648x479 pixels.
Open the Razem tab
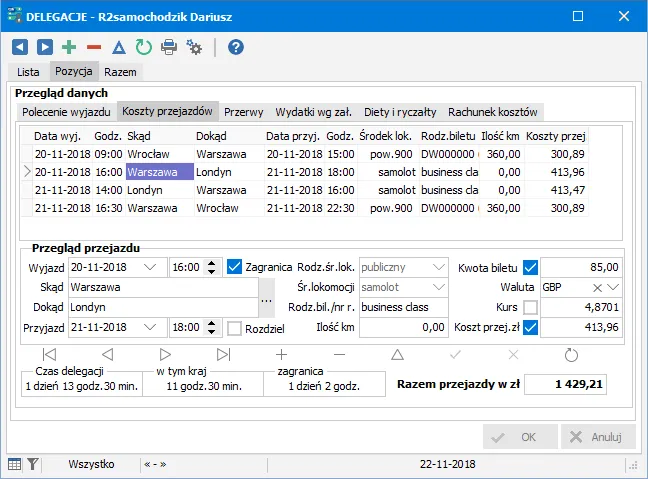pyautogui.click(x=121, y=72)
